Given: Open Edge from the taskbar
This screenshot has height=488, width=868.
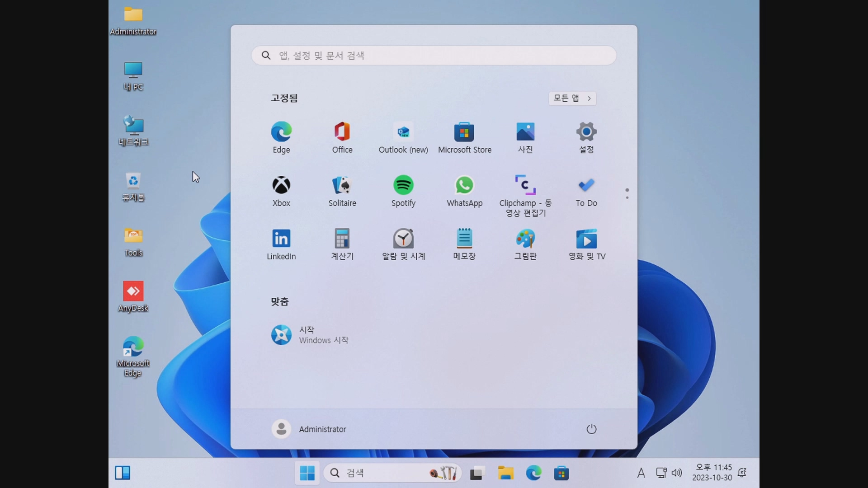Looking at the screenshot, I should coord(533,473).
